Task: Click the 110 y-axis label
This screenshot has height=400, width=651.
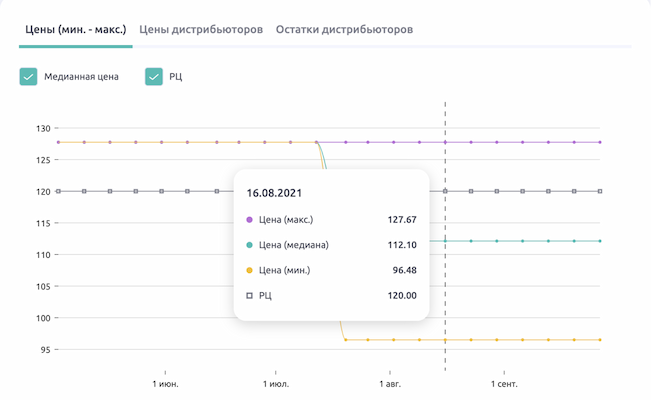Action: tap(43, 255)
